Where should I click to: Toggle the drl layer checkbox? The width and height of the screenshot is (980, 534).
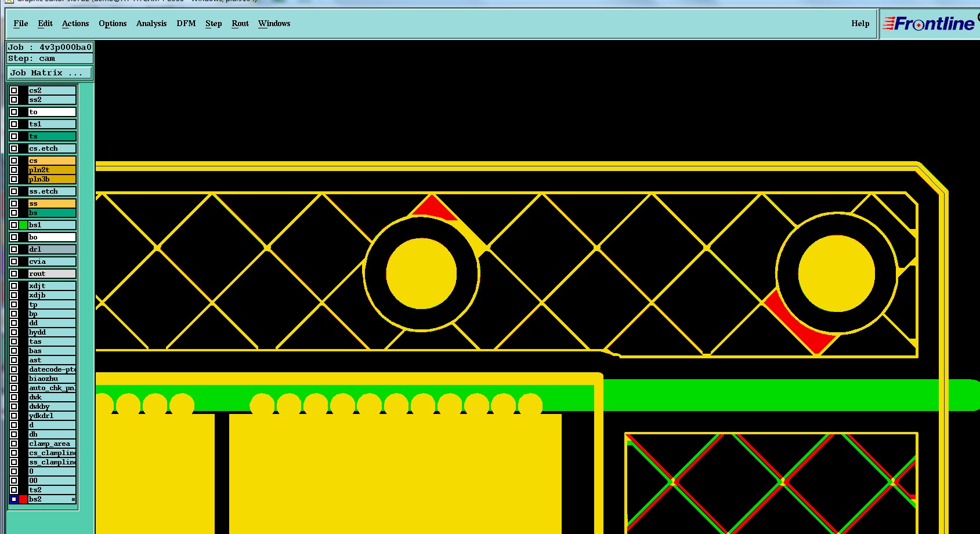[14, 249]
